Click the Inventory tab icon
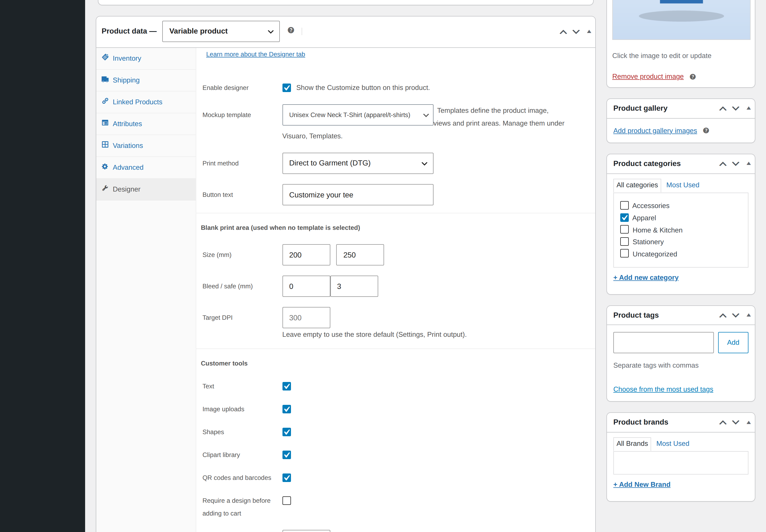The width and height of the screenshot is (766, 532). 105,57
